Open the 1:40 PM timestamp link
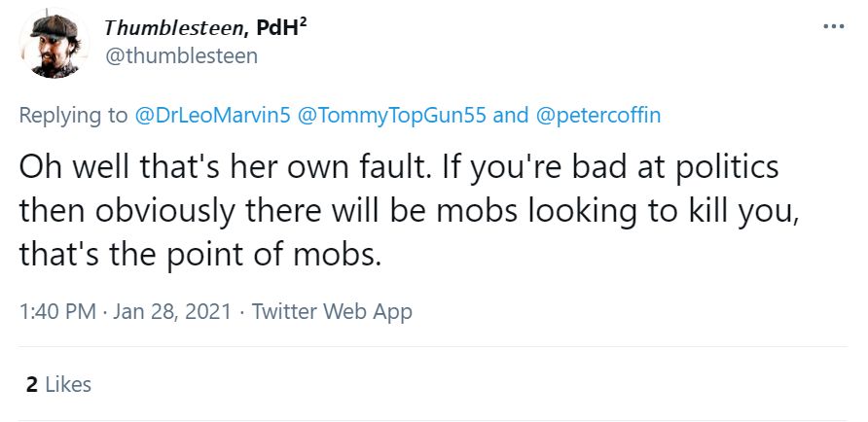The height and width of the screenshot is (422, 868). point(57,312)
